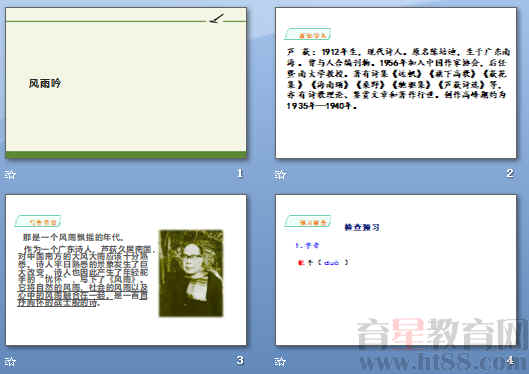The width and height of the screenshot is (529, 374).
Task: Click slide number 2 label
Action: [x=510, y=173]
